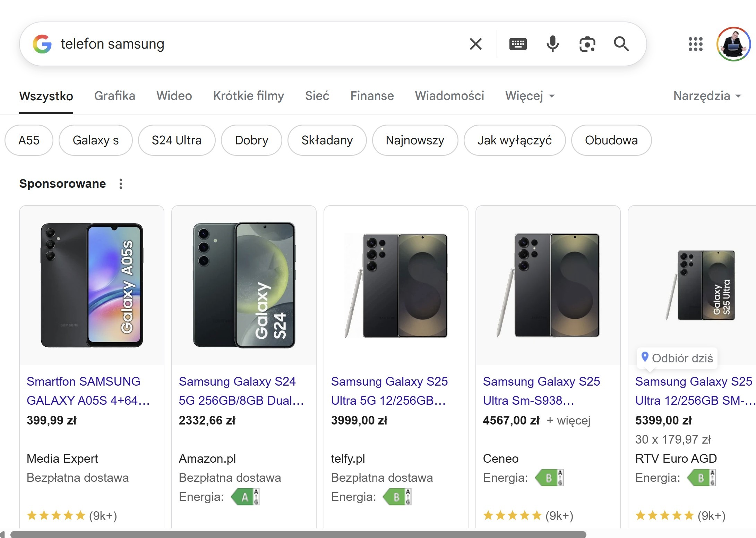Select the Dobry filter chip

(x=252, y=140)
